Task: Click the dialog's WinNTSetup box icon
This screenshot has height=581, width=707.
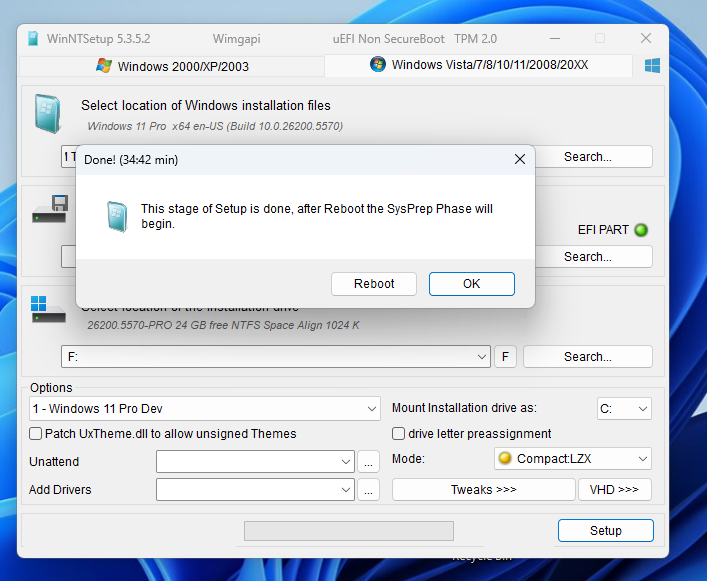Action: [x=117, y=216]
